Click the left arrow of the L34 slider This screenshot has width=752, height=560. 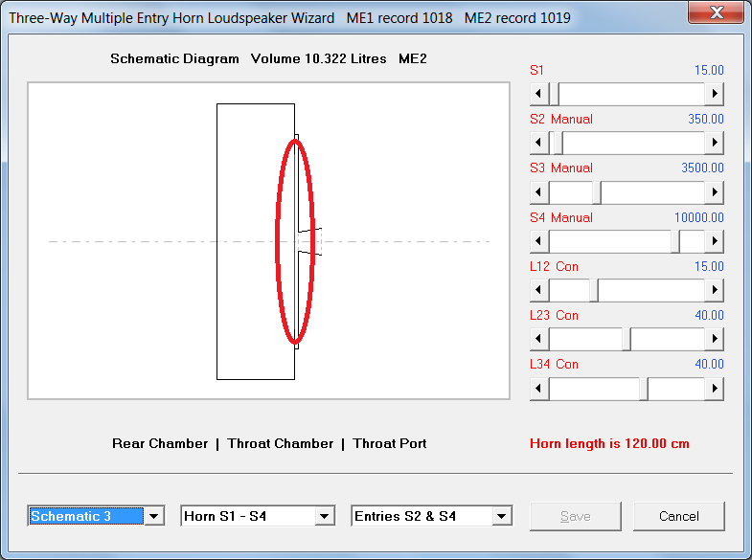pos(539,389)
